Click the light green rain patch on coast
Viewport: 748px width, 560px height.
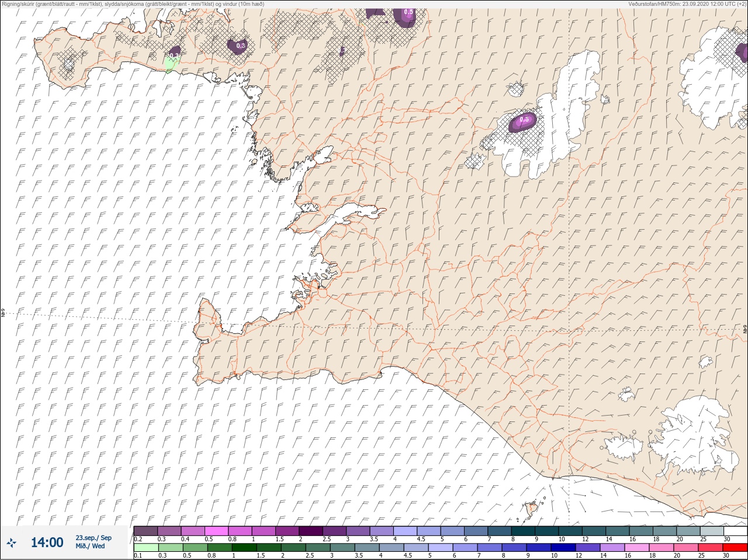coord(171,63)
